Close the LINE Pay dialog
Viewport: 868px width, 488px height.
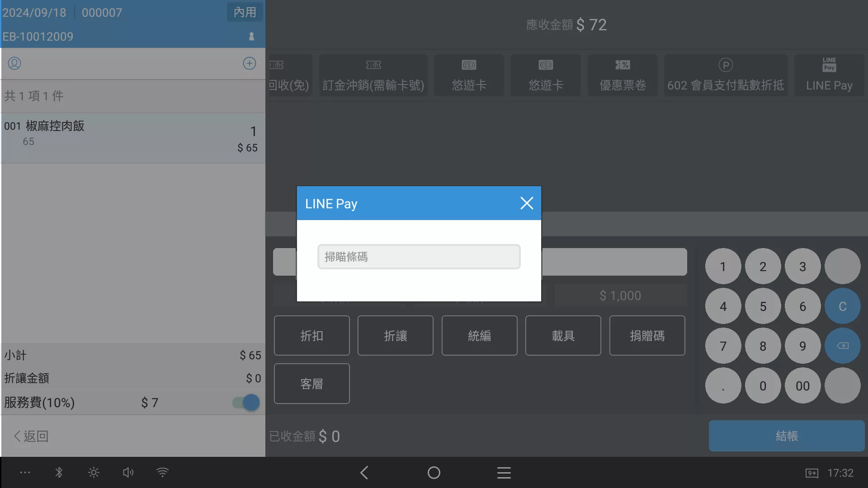pos(527,203)
